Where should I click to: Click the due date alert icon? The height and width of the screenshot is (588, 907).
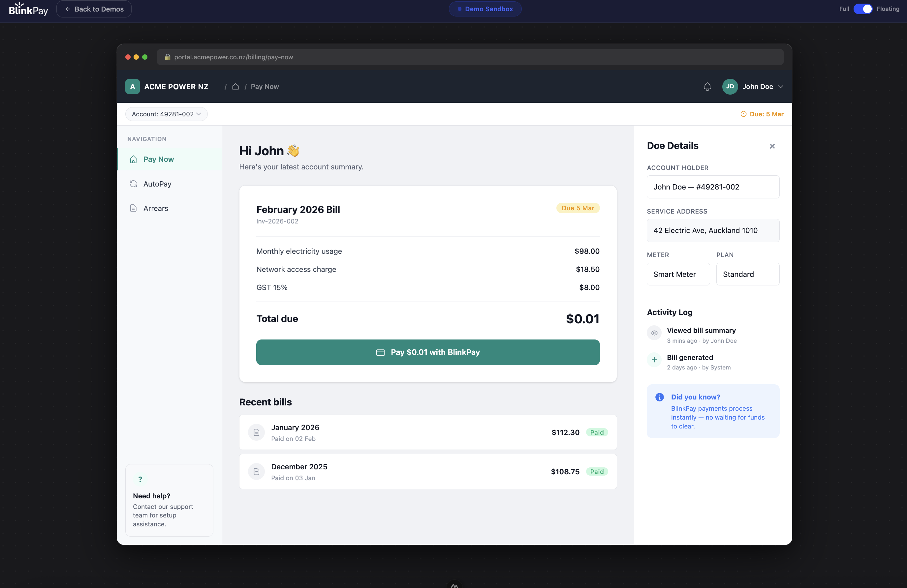tap(743, 114)
